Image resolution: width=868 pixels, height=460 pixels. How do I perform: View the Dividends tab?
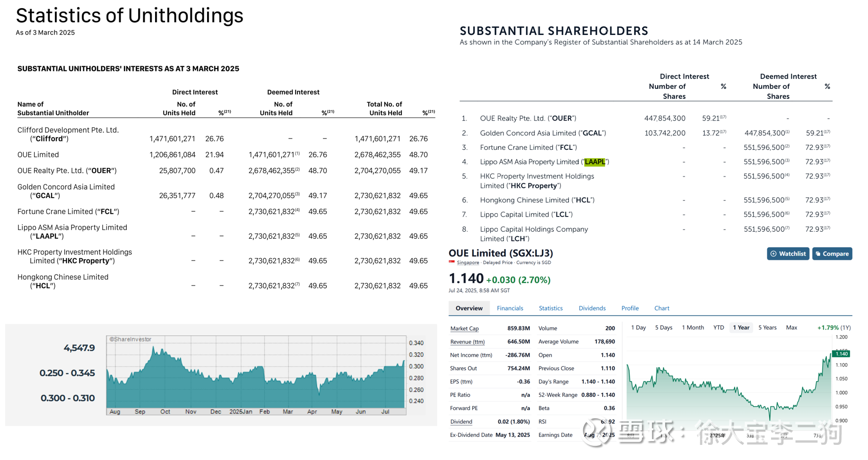[592, 308]
